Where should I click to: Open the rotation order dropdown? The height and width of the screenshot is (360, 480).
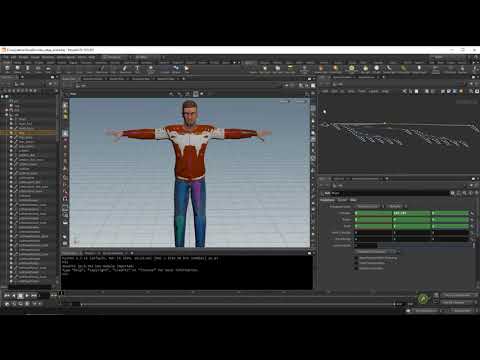click(x=396, y=206)
